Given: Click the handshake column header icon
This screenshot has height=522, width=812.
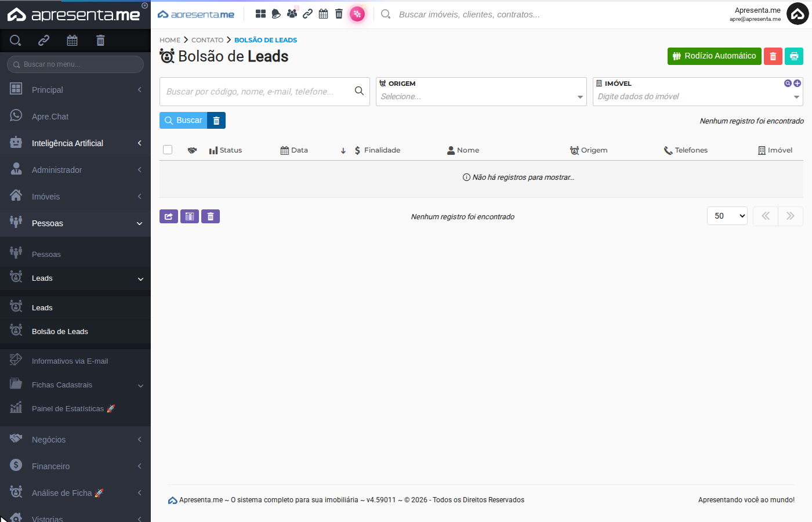Looking at the screenshot, I should (x=193, y=150).
